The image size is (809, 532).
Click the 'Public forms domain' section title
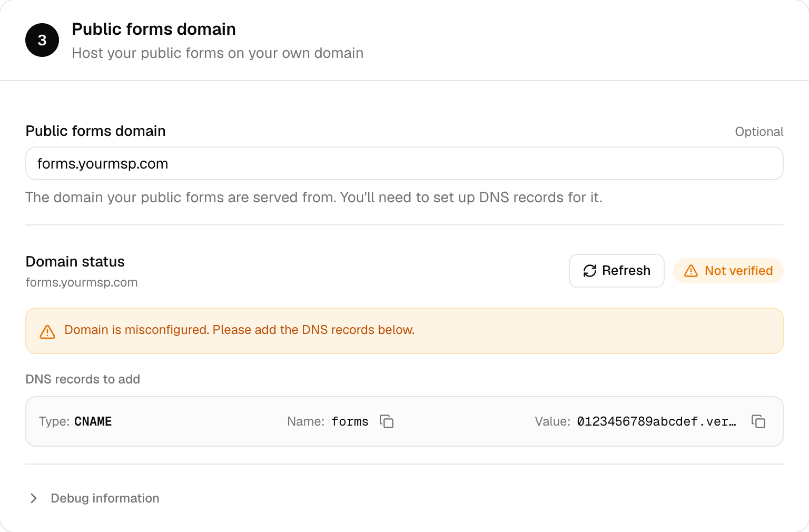point(154,29)
